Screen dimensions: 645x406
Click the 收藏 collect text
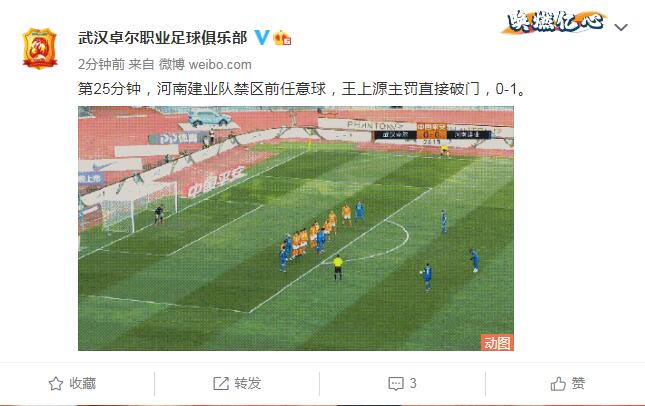click(83, 383)
